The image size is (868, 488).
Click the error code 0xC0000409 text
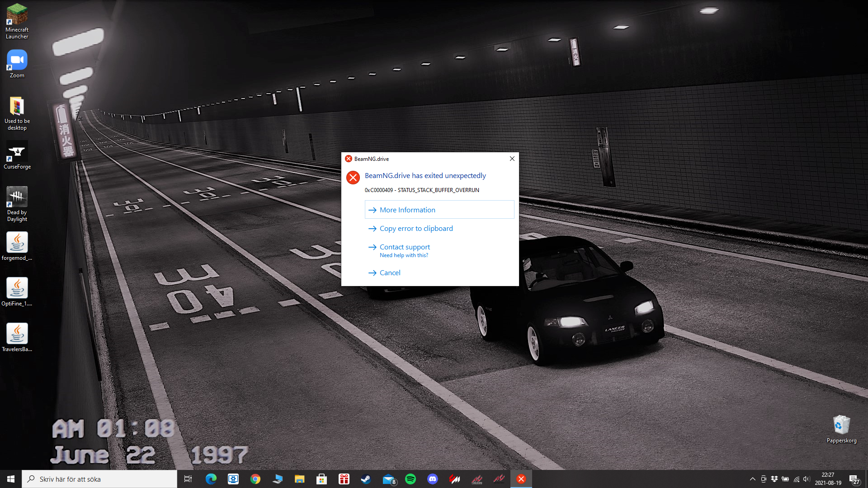[422, 190]
